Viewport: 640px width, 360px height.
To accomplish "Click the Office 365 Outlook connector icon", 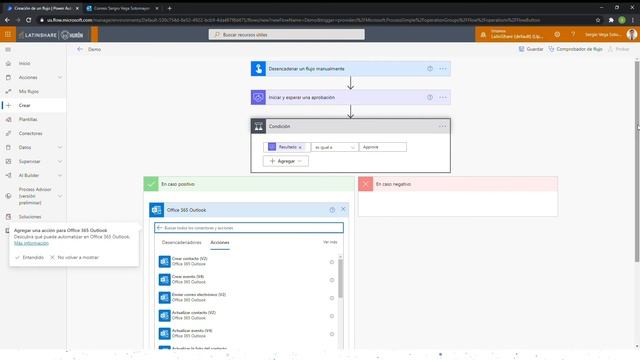I will (x=157, y=210).
